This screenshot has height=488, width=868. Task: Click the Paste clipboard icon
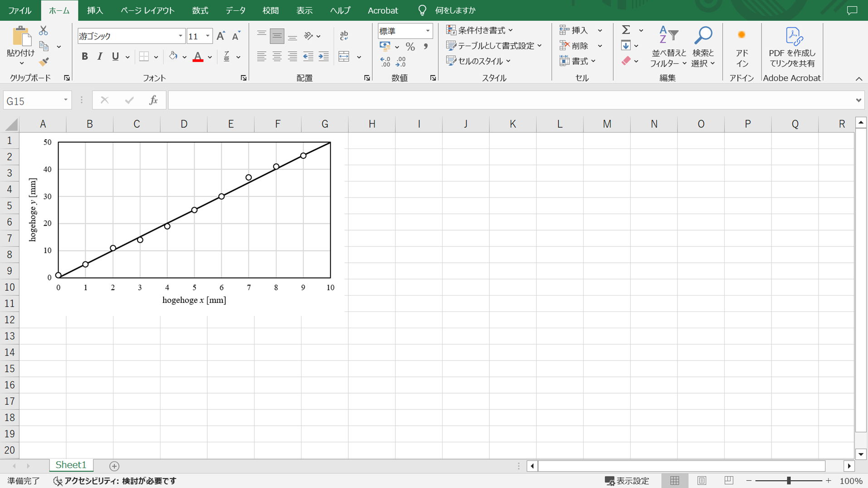point(21,36)
